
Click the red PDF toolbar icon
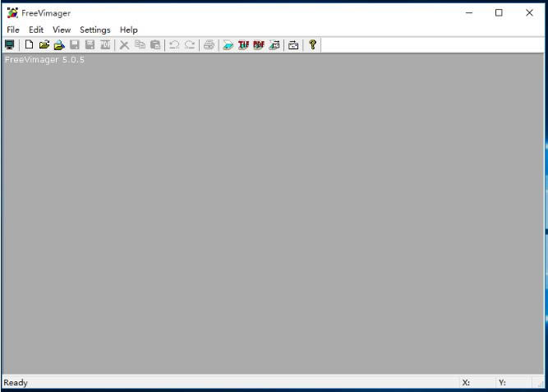[x=259, y=44]
